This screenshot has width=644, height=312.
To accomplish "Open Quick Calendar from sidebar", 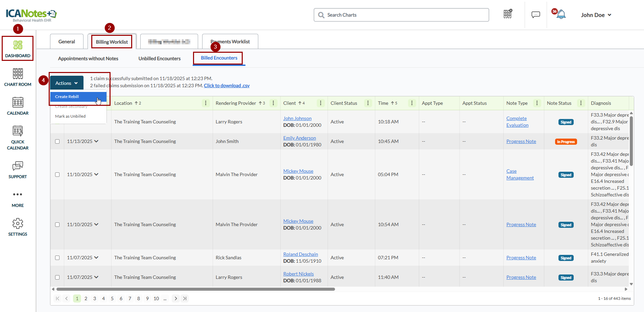I will (x=18, y=131).
